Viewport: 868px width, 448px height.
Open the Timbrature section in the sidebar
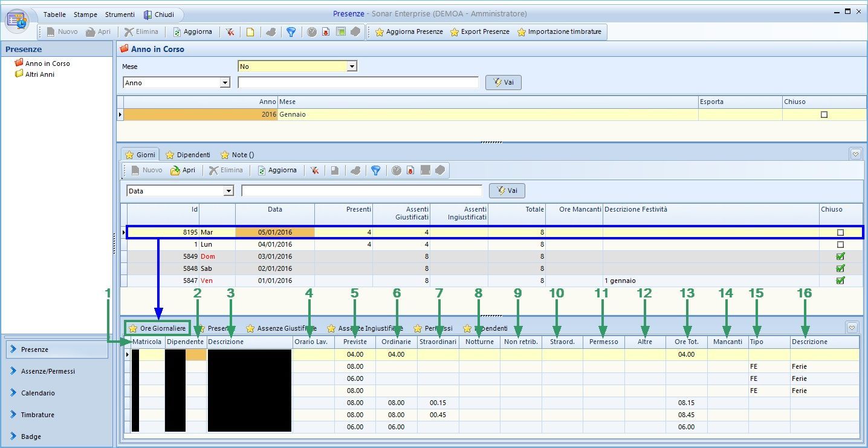(x=37, y=415)
